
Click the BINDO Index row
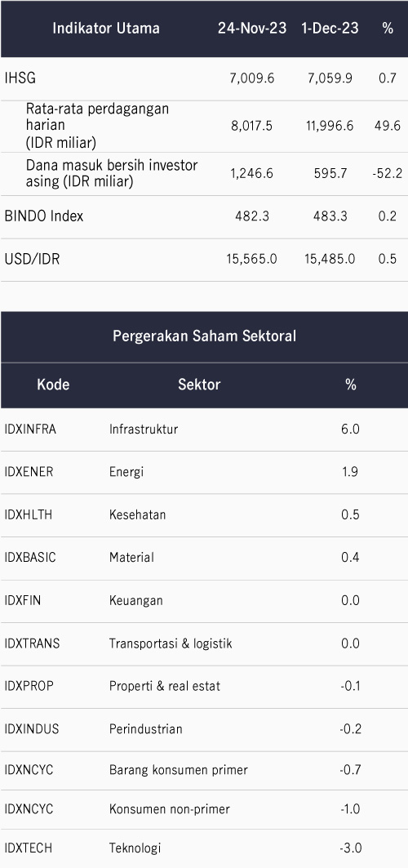click(204, 216)
